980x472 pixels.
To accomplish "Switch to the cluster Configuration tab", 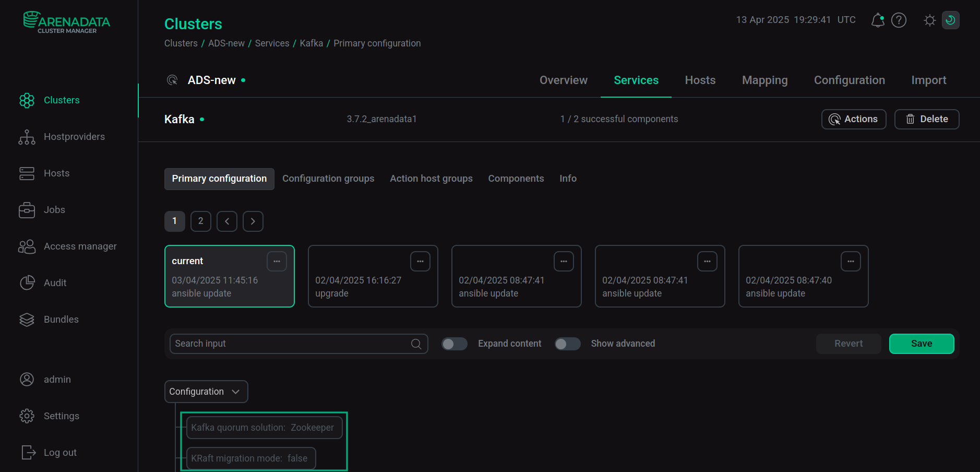I will (x=850, y=80).
